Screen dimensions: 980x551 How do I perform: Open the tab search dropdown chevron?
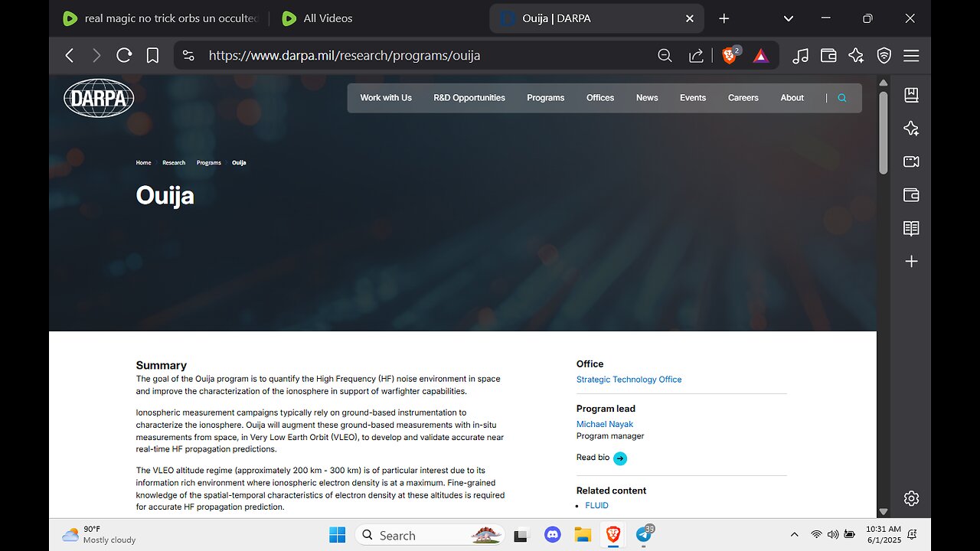(x=788, y=18)
